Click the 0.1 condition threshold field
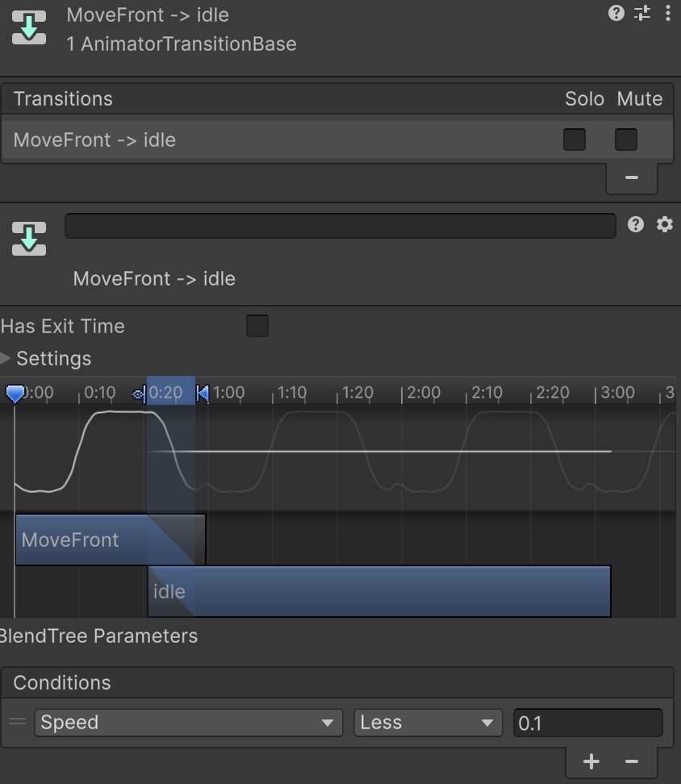 coord(588,723)
